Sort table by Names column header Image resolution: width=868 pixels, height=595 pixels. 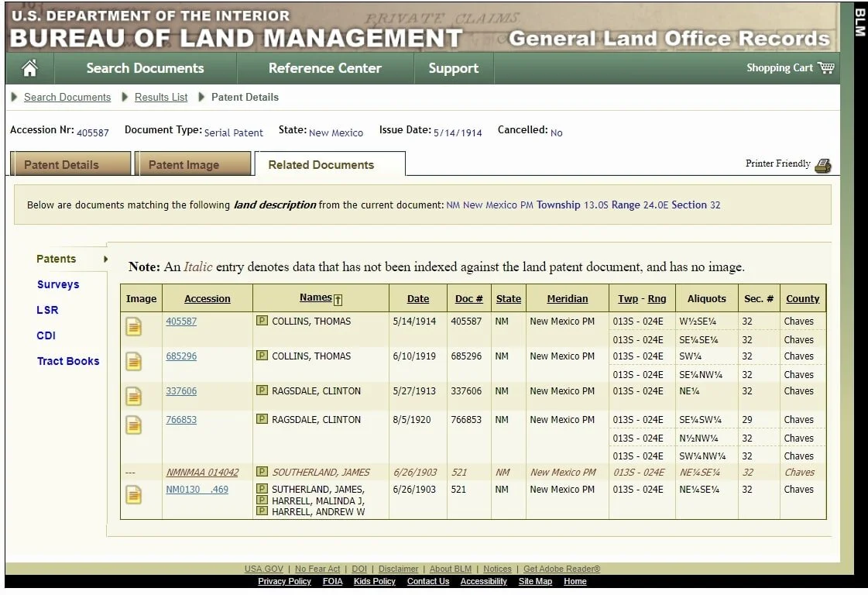(x=316, y=297)
